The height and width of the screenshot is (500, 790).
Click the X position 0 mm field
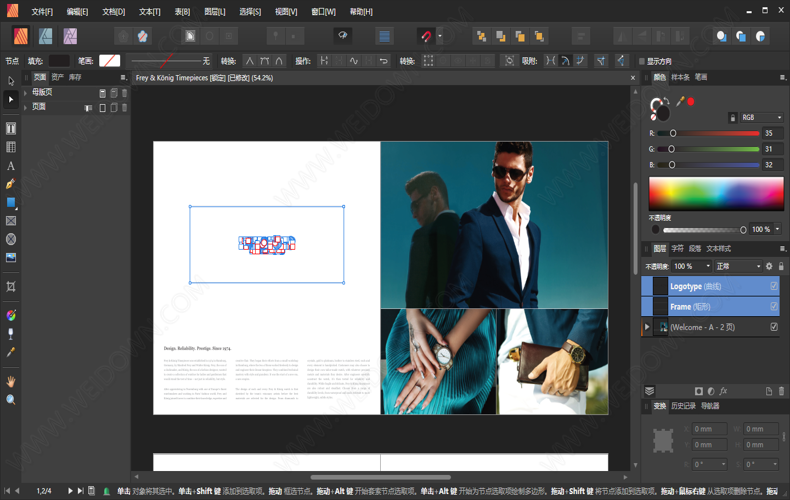710,429
